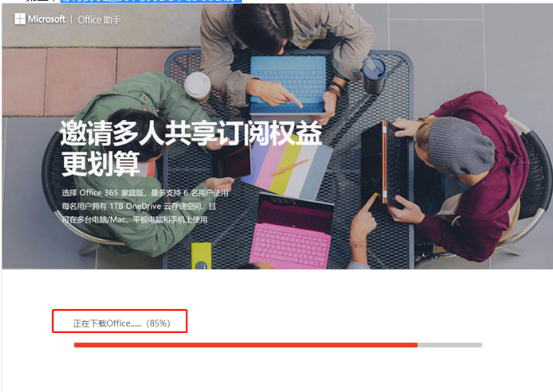The width and height of the screenshot is (553, 392).
Task: Click the white coffee cup on the table
Action: (x=197, y=85)
